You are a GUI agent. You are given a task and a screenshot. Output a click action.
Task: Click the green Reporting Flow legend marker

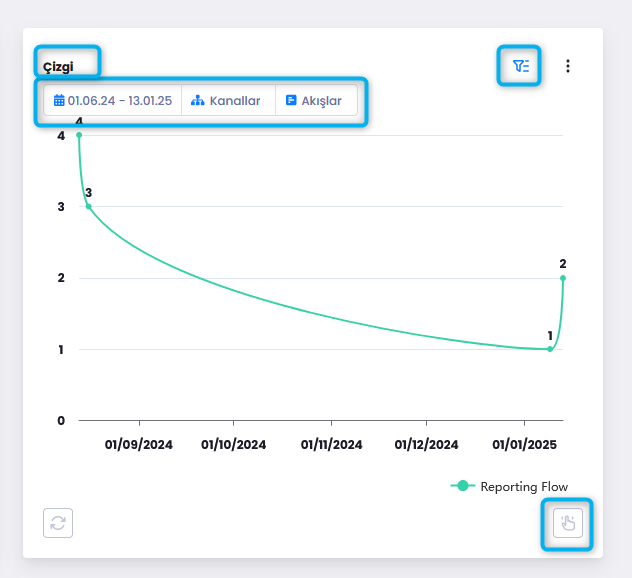[x=462, y=486]
